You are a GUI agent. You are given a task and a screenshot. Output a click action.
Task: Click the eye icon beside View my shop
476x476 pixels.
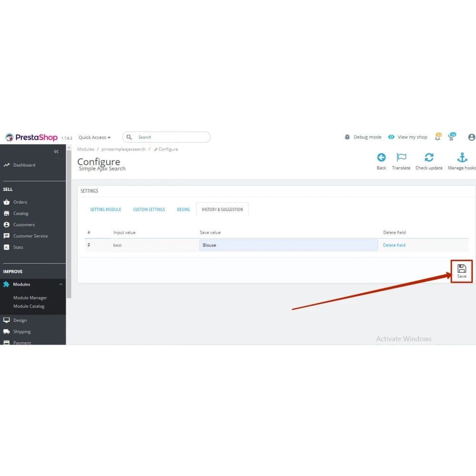391,137
